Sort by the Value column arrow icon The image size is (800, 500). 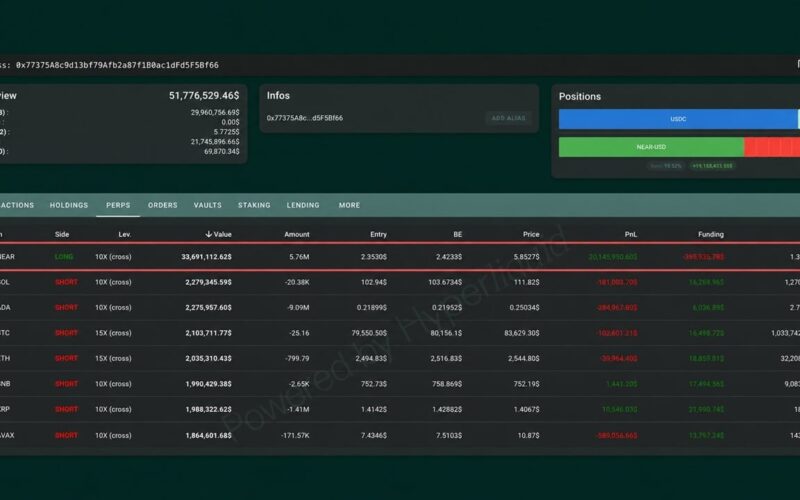208,234
